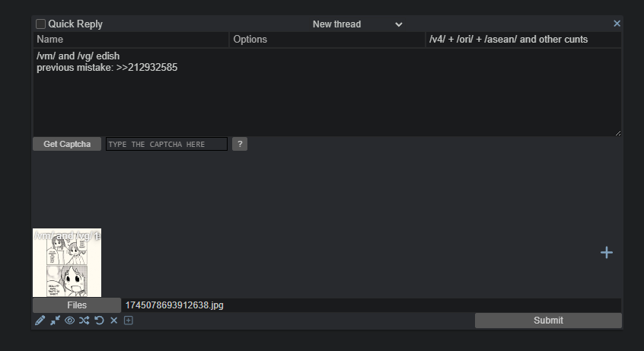This screenshot has width=644, height=351.
Task: Click the large plus add-post icon
Action: (607, 252)
